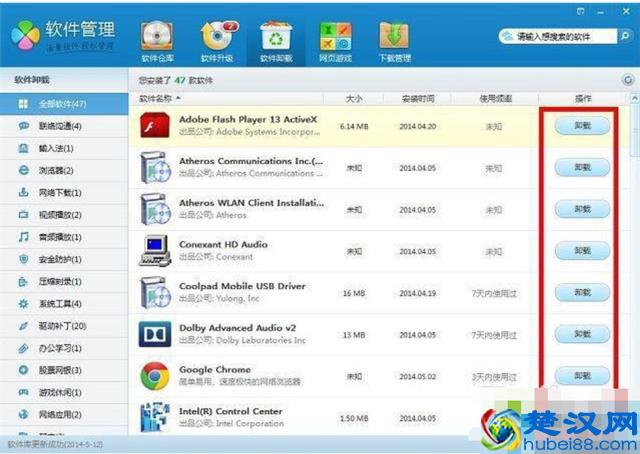Sort list by 安装时间 install time column
The height and width of the screenshot is (454, 640).
click(418, 98)
